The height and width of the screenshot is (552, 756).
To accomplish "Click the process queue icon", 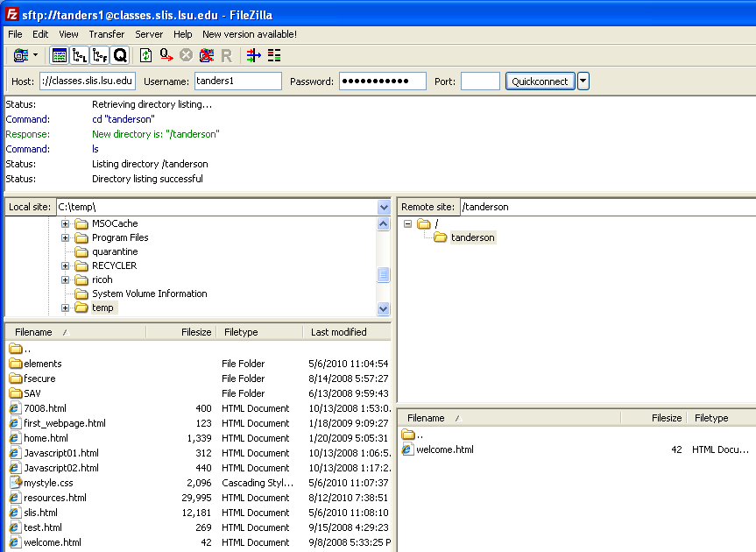I will 166,55.
